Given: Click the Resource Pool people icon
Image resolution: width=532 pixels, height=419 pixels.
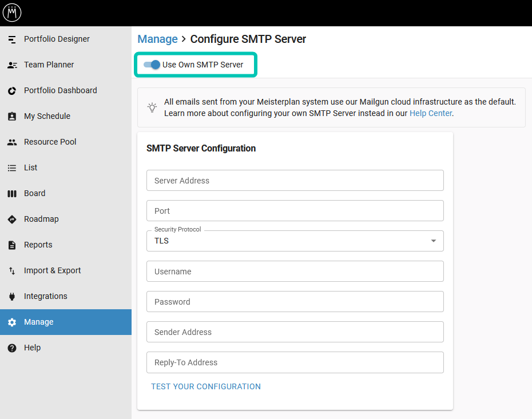Looking at the screenshot, I should pyautogui.click(x=12, y=142).
